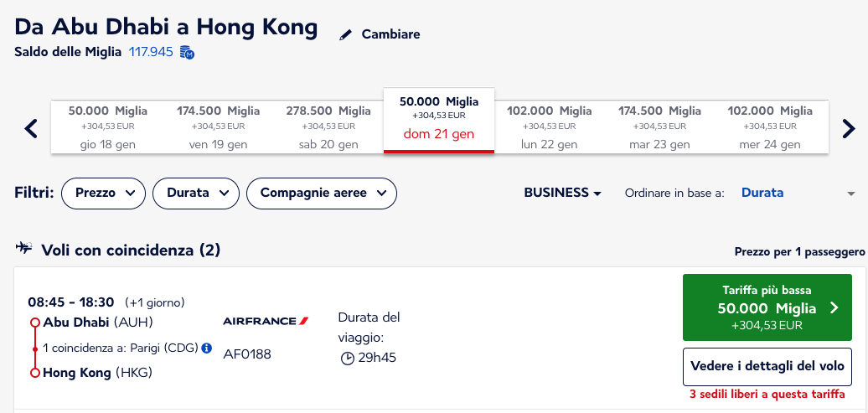
Task: Click the airplane icon near Voli con coincidenza
Action: [24, 247]
